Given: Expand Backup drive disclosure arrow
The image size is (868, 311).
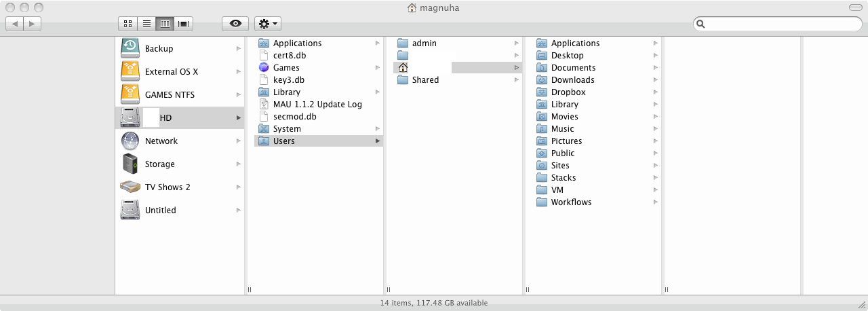Looking at the screenshot, I should point(238,48).
